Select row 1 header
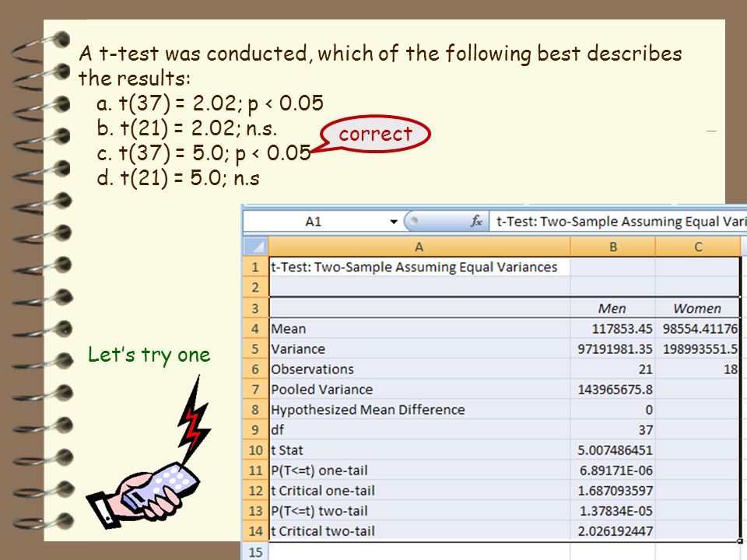This screenshot has height=560, width=747. click(x=256, y=267)
